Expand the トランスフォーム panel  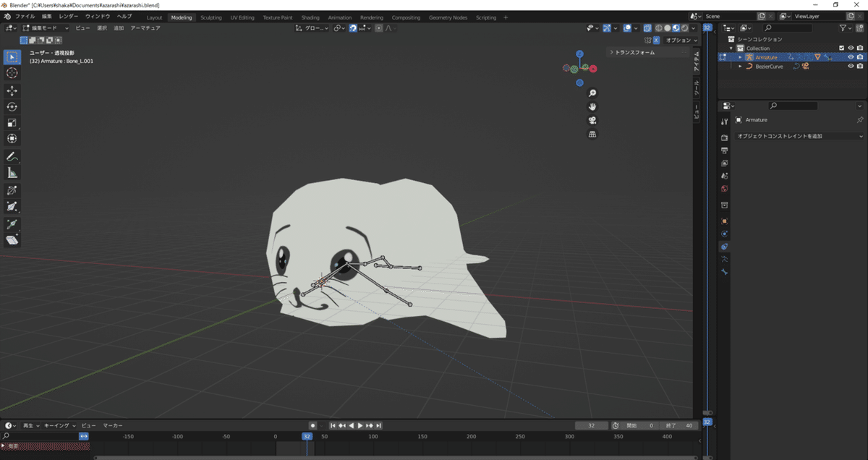coord(634,52)
